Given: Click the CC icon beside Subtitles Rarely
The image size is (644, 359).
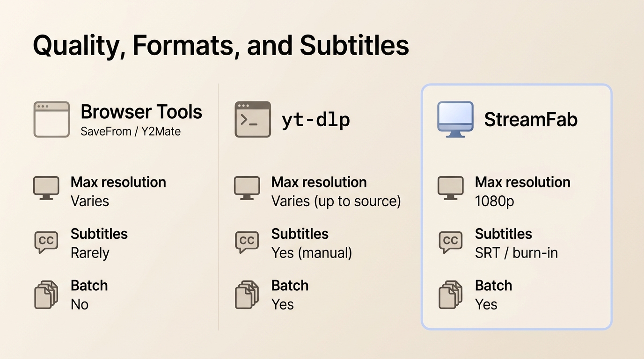Looking at the screenshot, I should pos(46,242).
